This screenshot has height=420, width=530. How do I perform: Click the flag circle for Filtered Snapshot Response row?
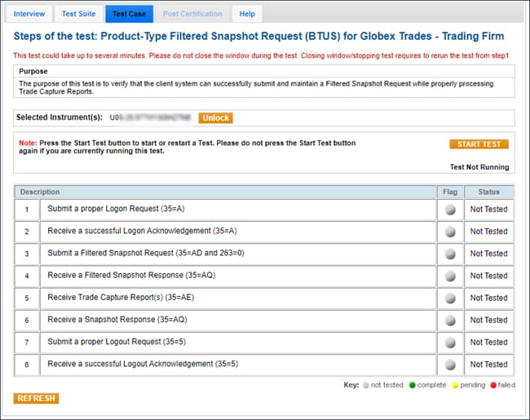click(x=449, y=276)
